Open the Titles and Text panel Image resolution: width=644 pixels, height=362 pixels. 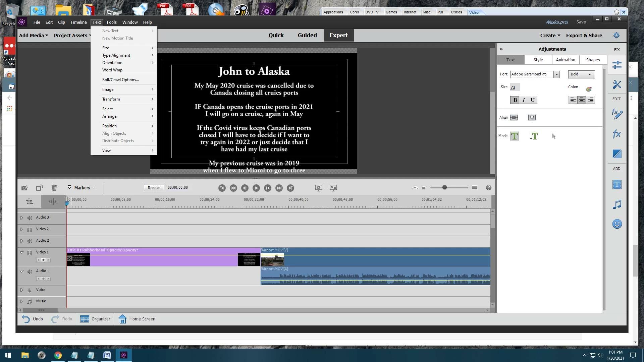[x=616, y=185]
